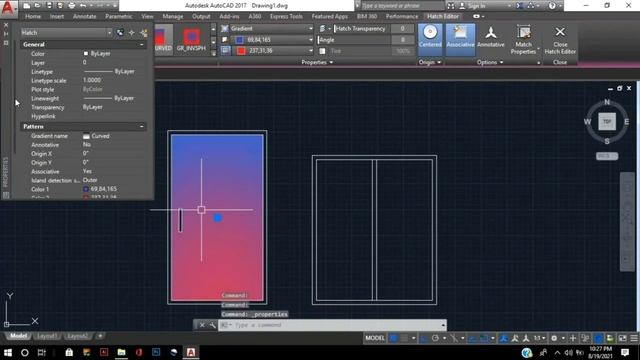The width and height of the screenshot is (640, 360).
Task: Expand the hatch pattern gallery list
Action: tap(213, 53)
